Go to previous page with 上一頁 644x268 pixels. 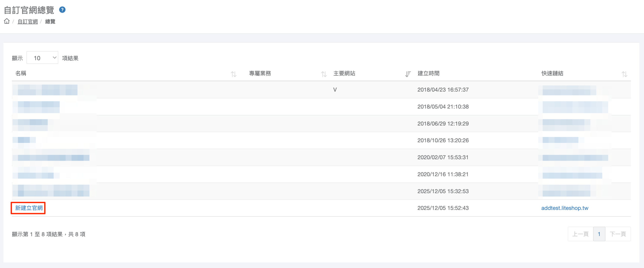[x=580, y=234]
